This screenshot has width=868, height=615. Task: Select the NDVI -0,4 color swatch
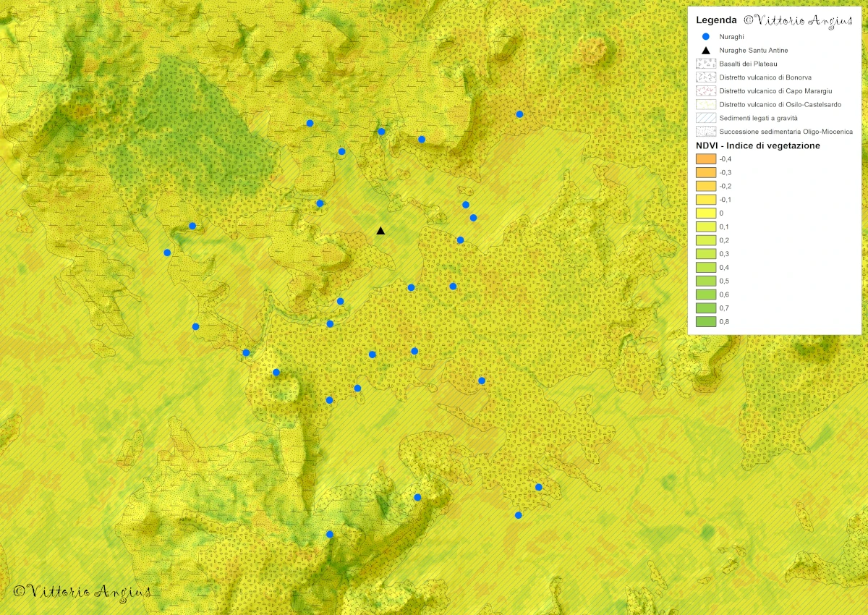coord(705,159)
